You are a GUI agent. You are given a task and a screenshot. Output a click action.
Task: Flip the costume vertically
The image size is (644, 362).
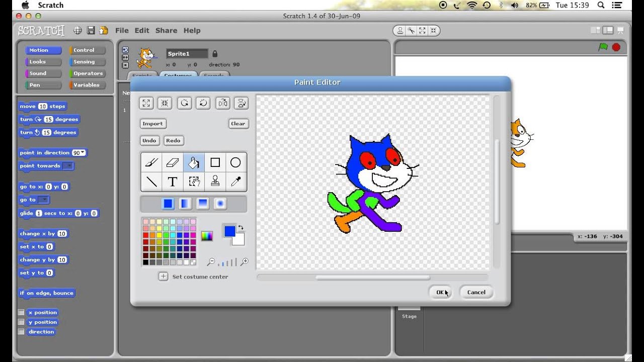click(242, 103)
